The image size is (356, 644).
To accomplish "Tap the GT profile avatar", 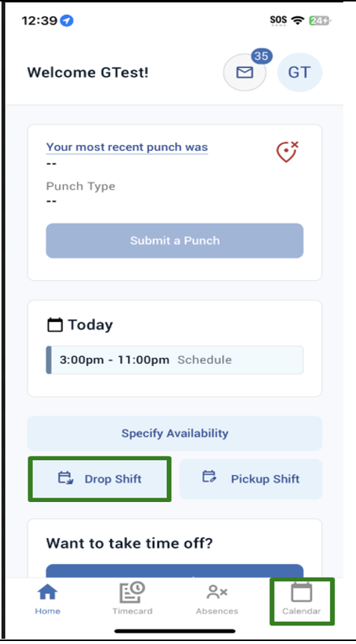I will [299, 72].
